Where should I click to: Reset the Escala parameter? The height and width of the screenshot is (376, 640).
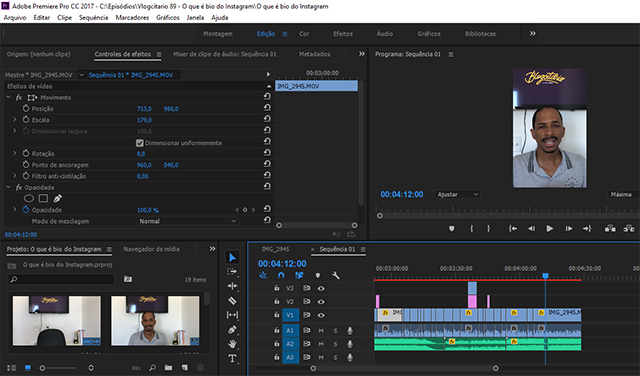tap(267, 118)
